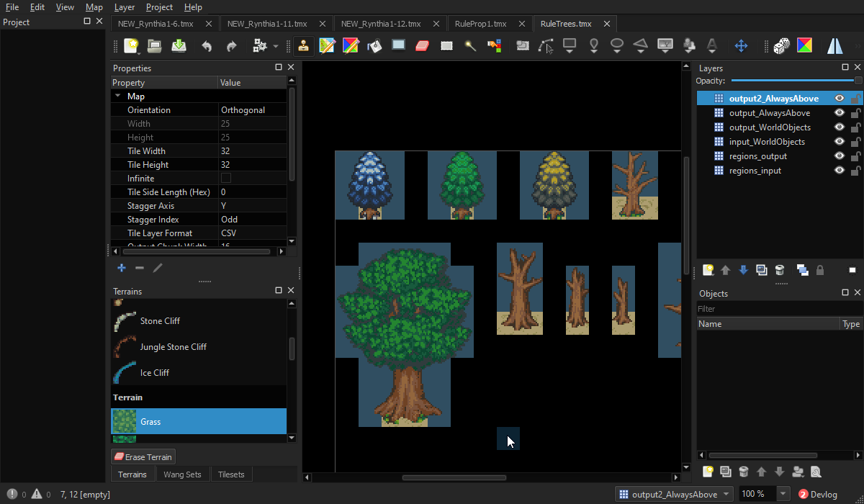
Task: Click the CSV Tile Layer Format value
Action: click(252, 233)
